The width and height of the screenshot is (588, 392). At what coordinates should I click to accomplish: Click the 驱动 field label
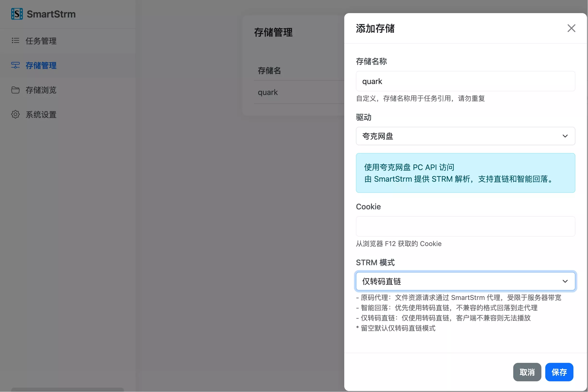click(x=364, y=117)
